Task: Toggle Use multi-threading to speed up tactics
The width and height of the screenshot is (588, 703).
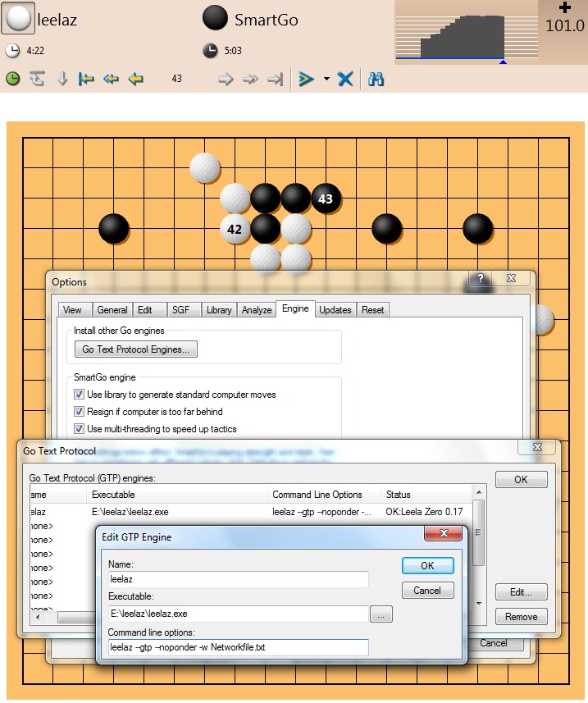Action: (79, 429)
